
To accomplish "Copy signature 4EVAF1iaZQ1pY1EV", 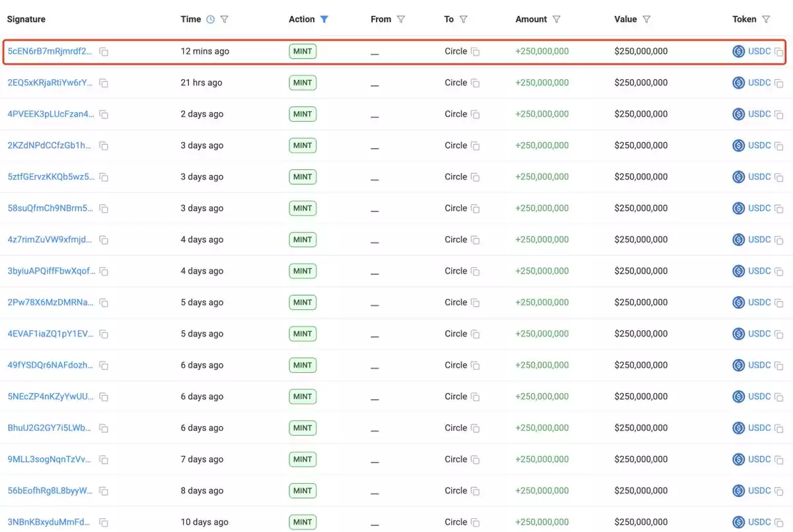I will pyautogui.click(x=104, y=334).
